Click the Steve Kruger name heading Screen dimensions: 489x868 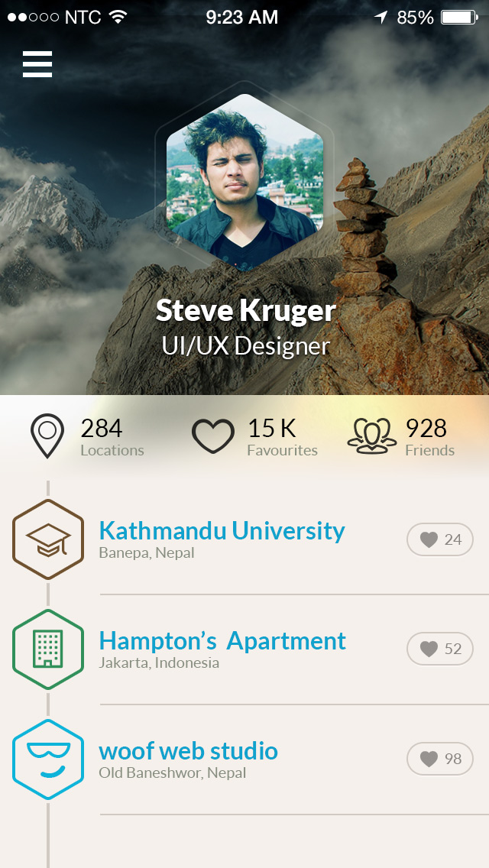[x=246, y=310]
